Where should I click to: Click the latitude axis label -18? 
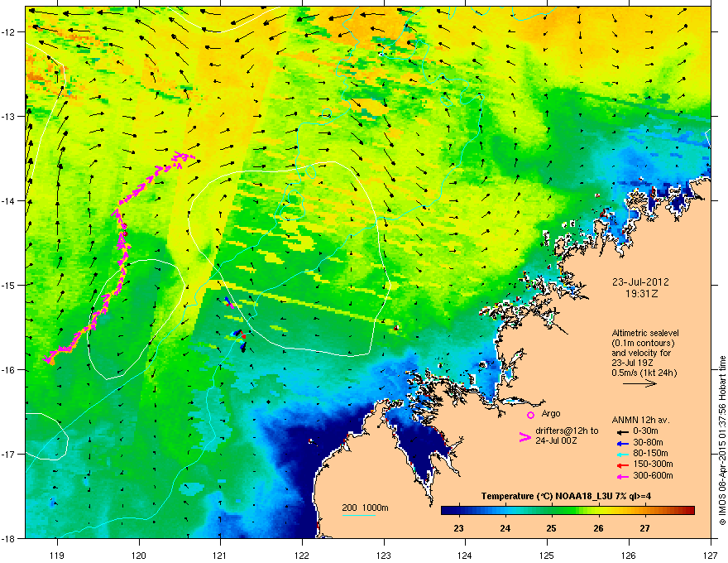coord(9,539)
